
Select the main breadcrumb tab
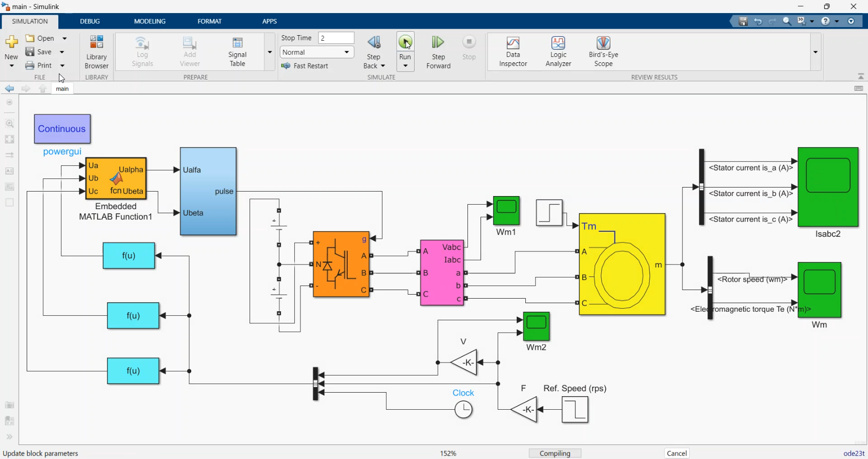pyautogui.click(x=62, y=88)
